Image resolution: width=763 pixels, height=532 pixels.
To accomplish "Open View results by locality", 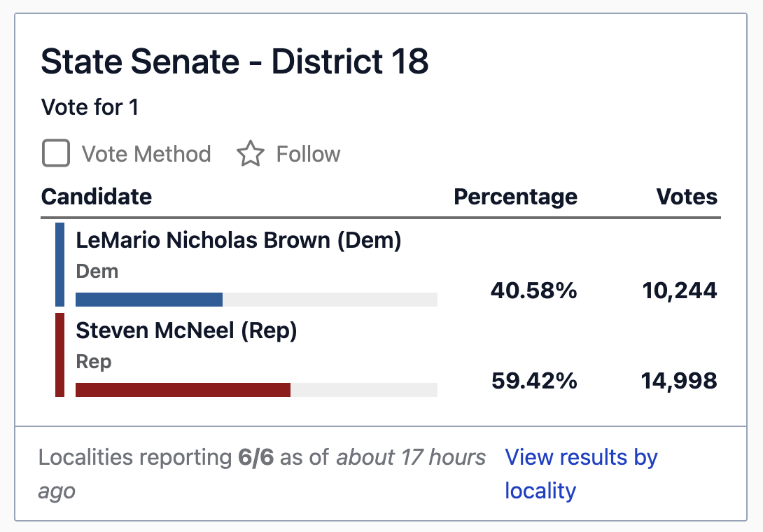I will click(580, 474).
